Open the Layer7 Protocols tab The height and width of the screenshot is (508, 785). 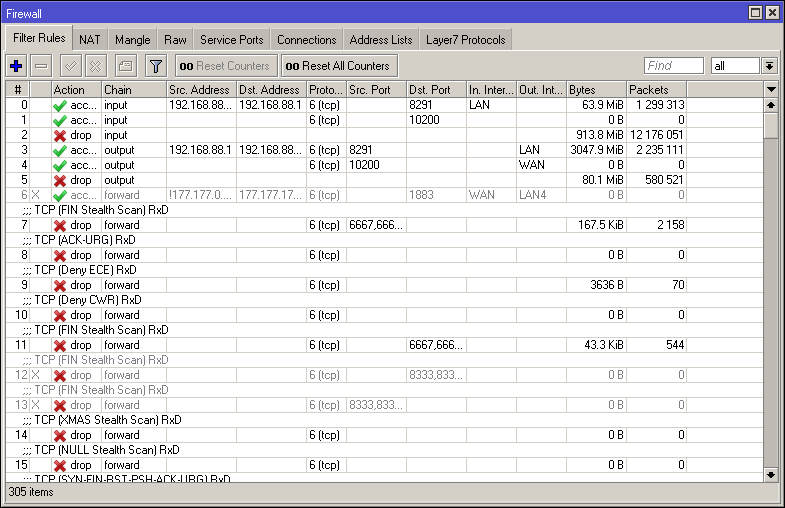point(468,40)
